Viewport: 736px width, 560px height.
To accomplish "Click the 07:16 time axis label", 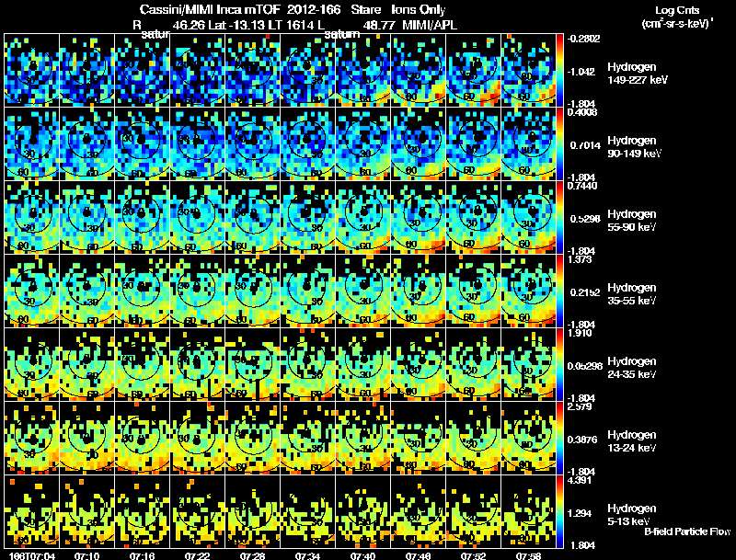I will tap(142, 556).
